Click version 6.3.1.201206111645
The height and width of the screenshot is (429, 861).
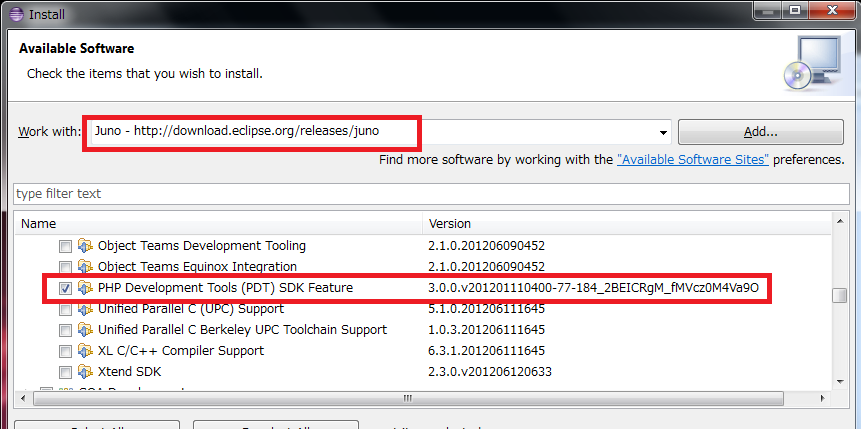coord(487,351)
